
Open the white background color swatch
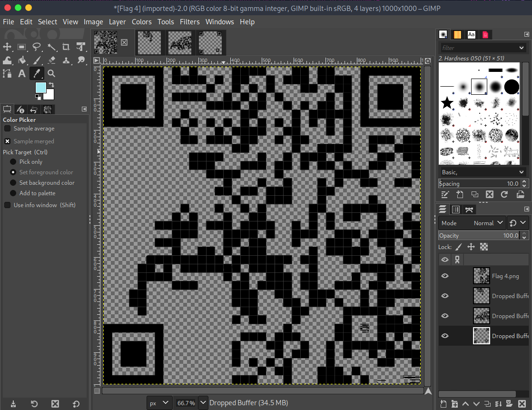(x=50, y=95)
